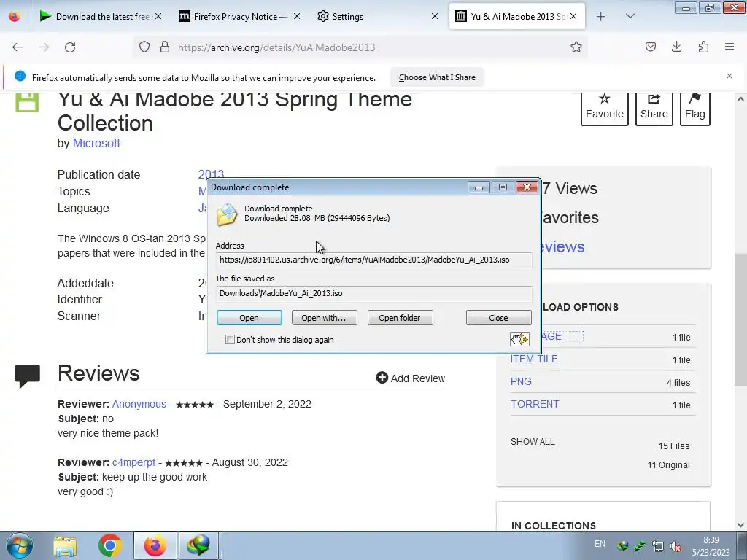Open the tracking protection shield icon
This screenshot has height=560, width=747.
coord(144,47)
